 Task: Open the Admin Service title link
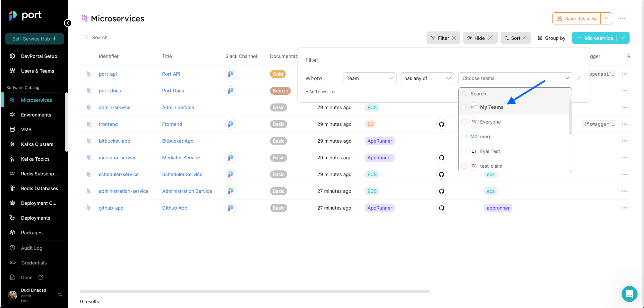(178, 107)
